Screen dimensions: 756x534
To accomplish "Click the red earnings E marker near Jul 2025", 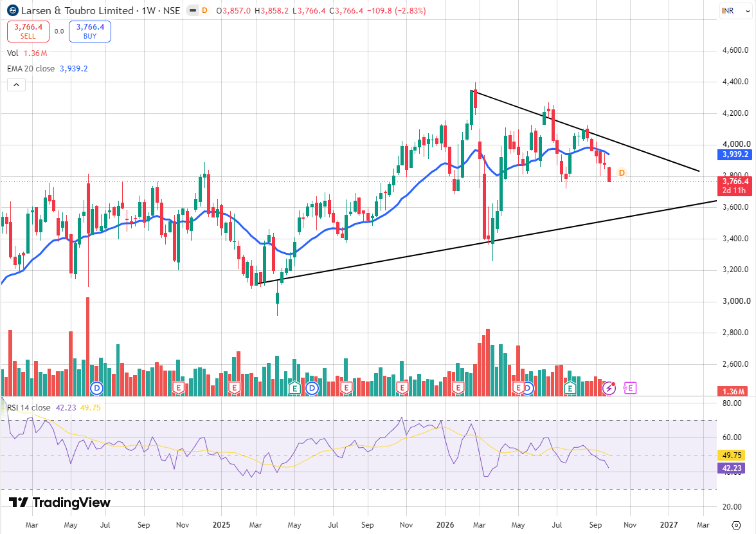I will pos(346,388).
